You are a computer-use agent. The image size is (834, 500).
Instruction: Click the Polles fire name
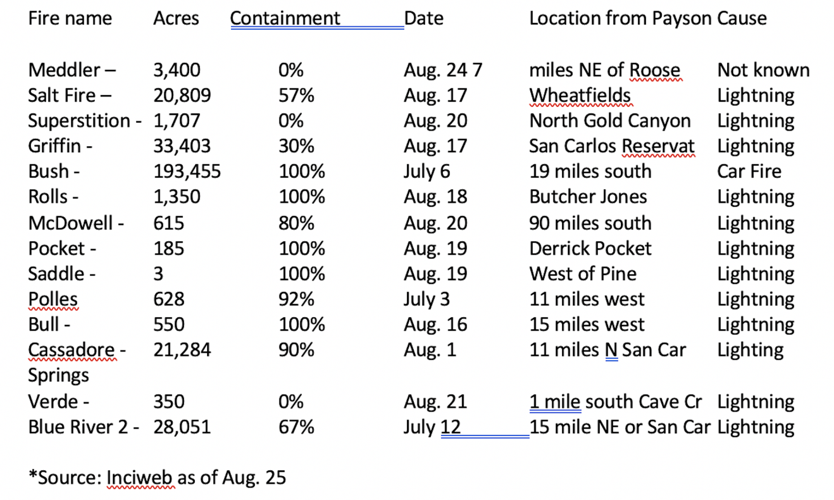tap(53, 299)
